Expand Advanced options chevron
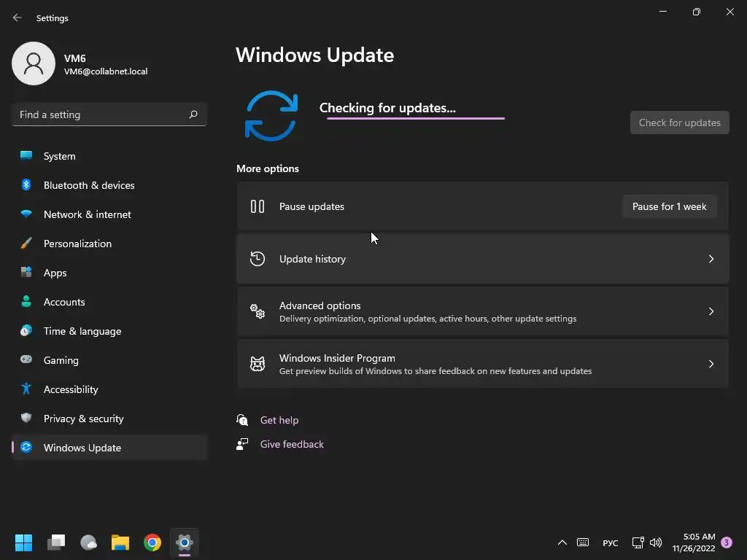Screen dimensions: 747x560 point(711,311)
